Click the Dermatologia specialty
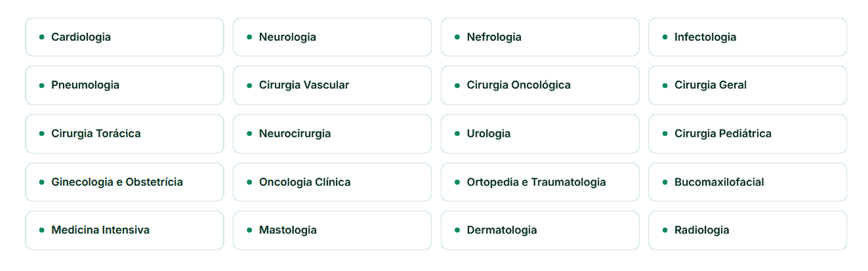868x271 pixels. tap(540, 230)
